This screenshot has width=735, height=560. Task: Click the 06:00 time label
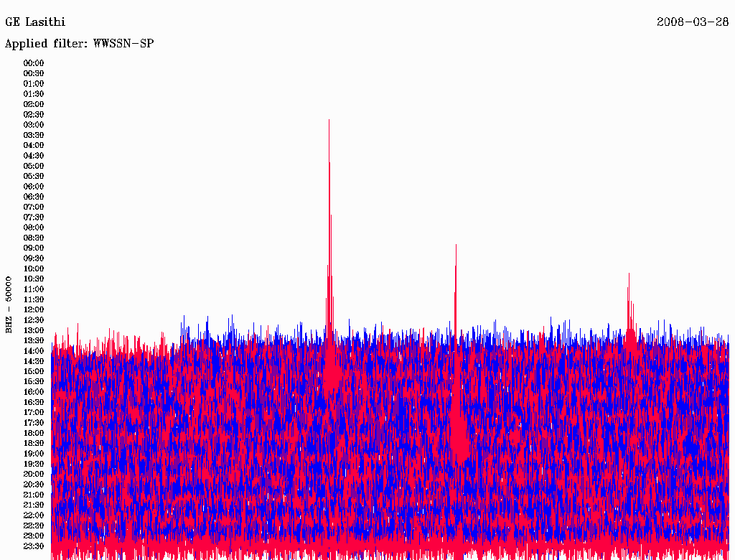tap(34, 187)
